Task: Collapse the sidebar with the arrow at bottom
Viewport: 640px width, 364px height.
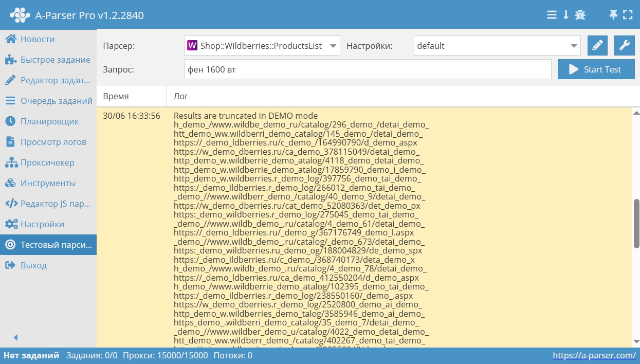Action: pyautogui.click(x=15, y=337)
